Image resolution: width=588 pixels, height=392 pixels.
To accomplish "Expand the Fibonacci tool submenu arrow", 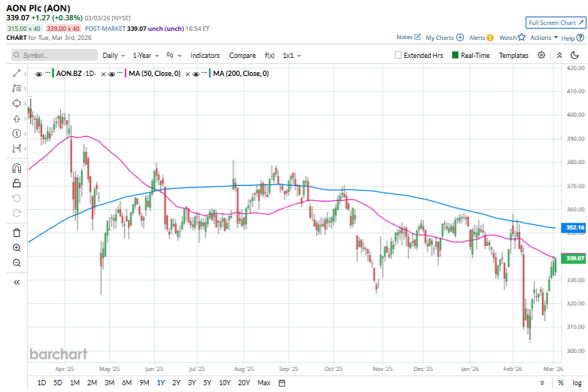I will coord(25,89).
